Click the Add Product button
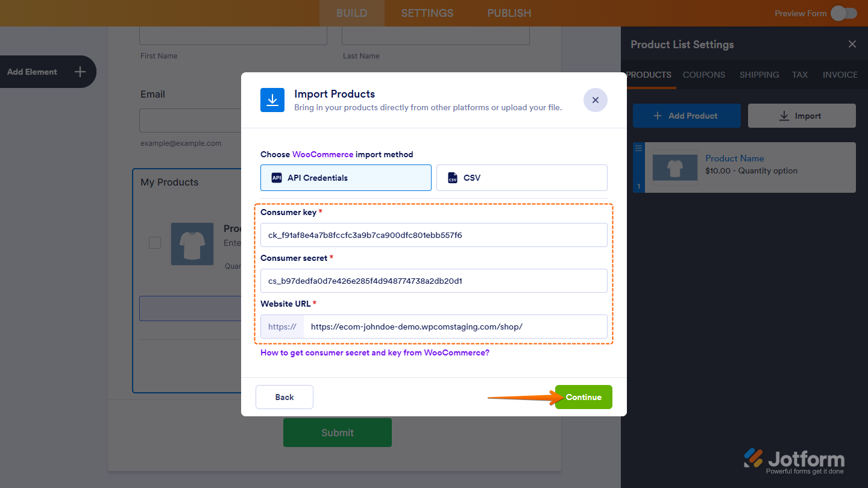This screenshot has height=488, width=868. pos(687,115)
